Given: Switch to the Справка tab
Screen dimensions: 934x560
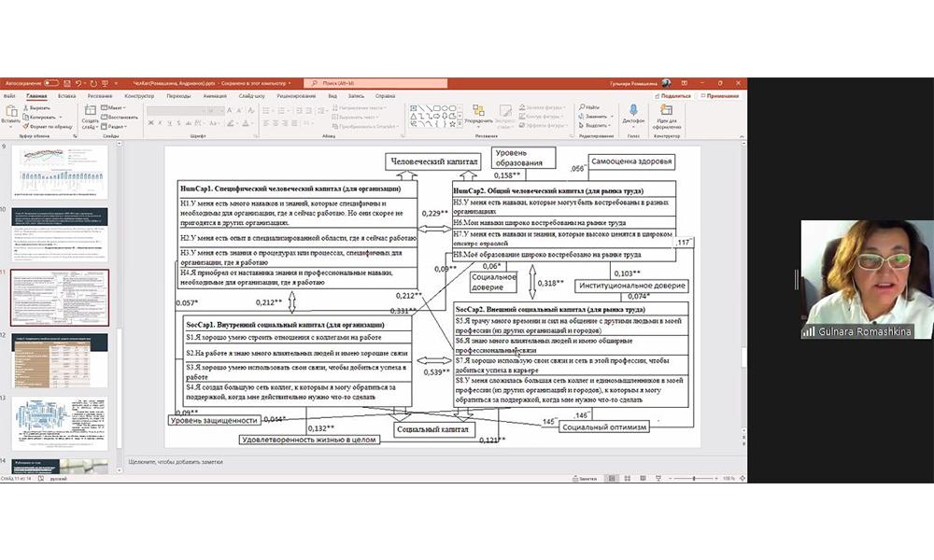Looking at the screenshot, I should click(386, 96).
